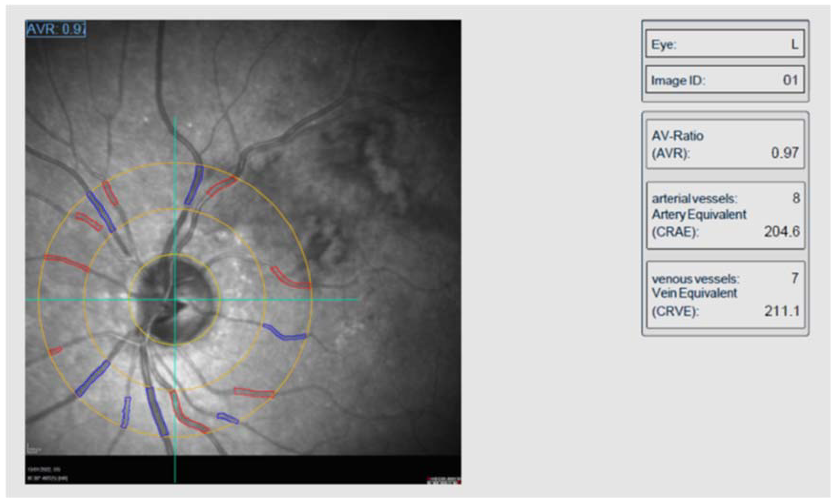This screenshot has width=835, height=504.
Task: Select the long blue vein segment below the disc
Action: 157,411
